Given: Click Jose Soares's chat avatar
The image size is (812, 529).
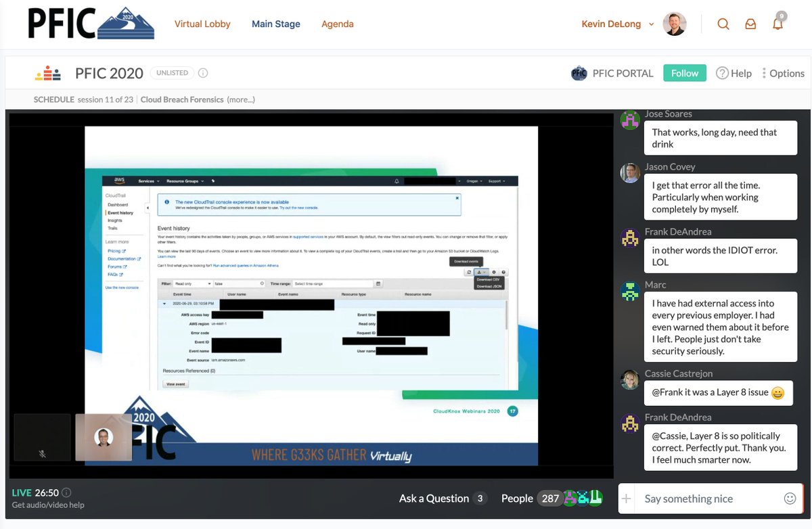Looking at the screenshot, I should 630,120.
